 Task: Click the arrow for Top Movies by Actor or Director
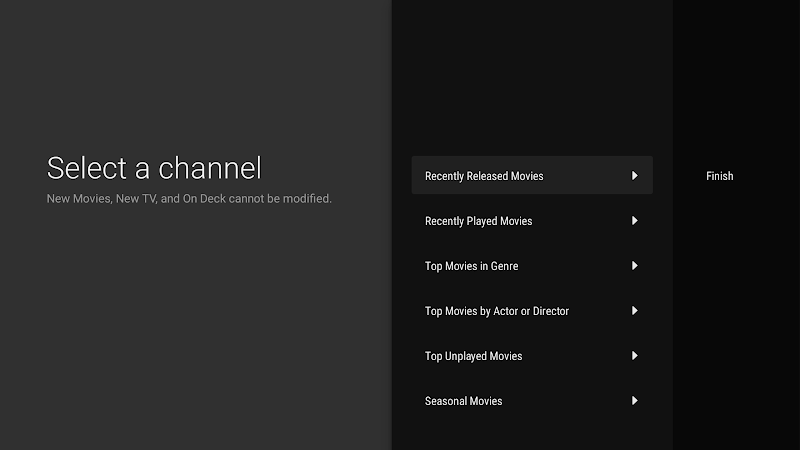click(634, 311)
